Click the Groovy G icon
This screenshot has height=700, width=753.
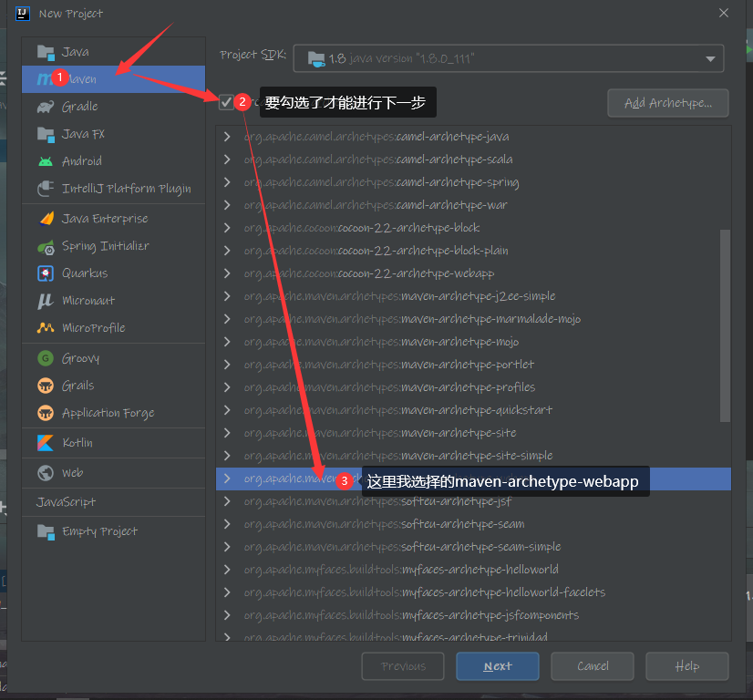pyautogui.click(x=46, y=358)
